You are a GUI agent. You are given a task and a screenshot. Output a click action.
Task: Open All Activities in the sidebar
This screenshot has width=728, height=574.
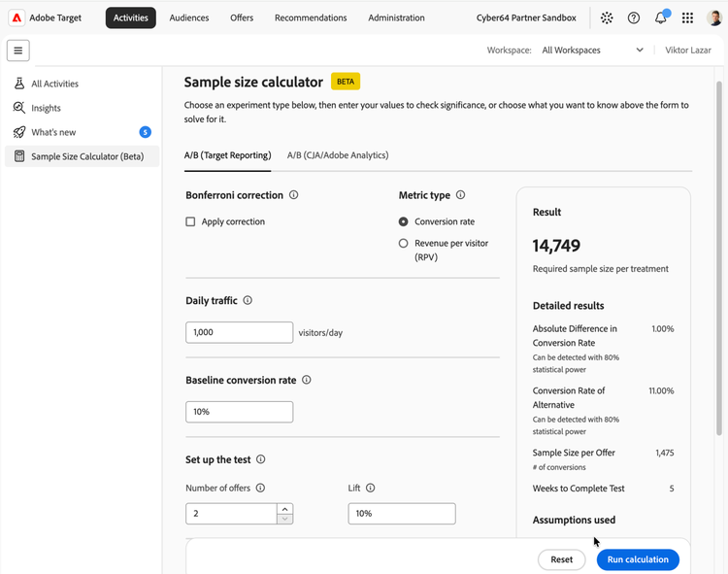point(82,84)
